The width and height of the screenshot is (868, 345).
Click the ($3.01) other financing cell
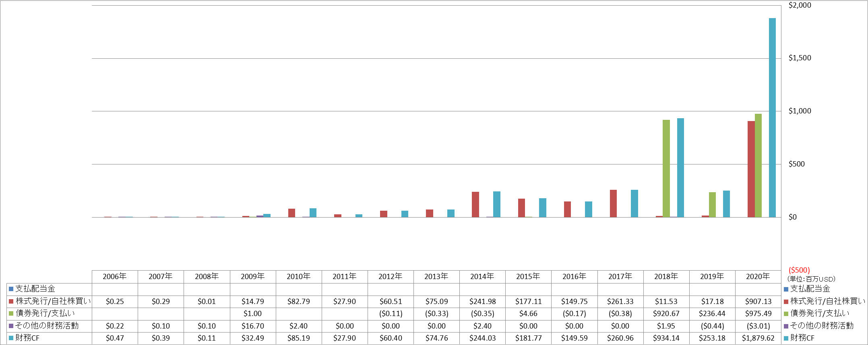758,326
